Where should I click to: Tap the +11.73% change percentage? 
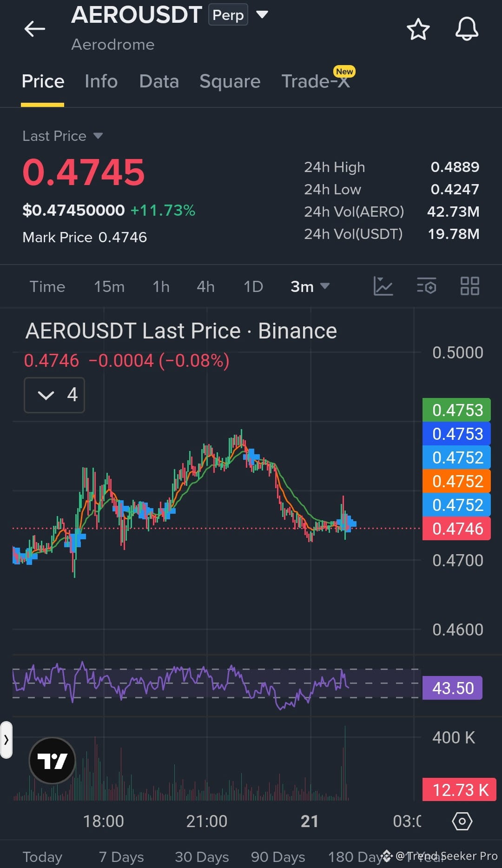click(163, 210)
